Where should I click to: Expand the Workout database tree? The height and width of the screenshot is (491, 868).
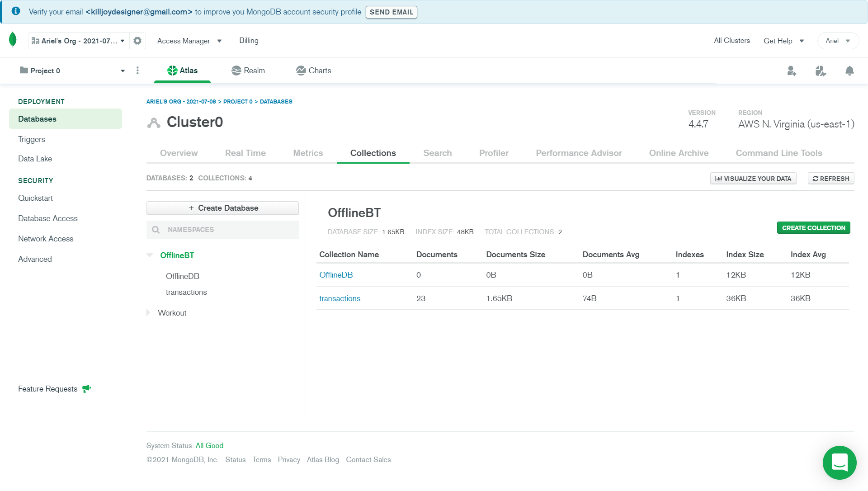click(148, 313)
